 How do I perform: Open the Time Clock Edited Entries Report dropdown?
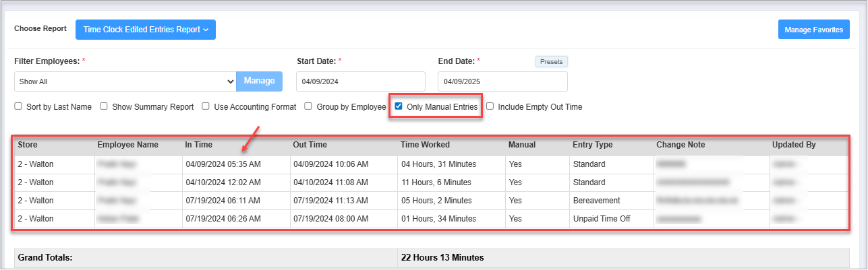(x=145, y=30)
